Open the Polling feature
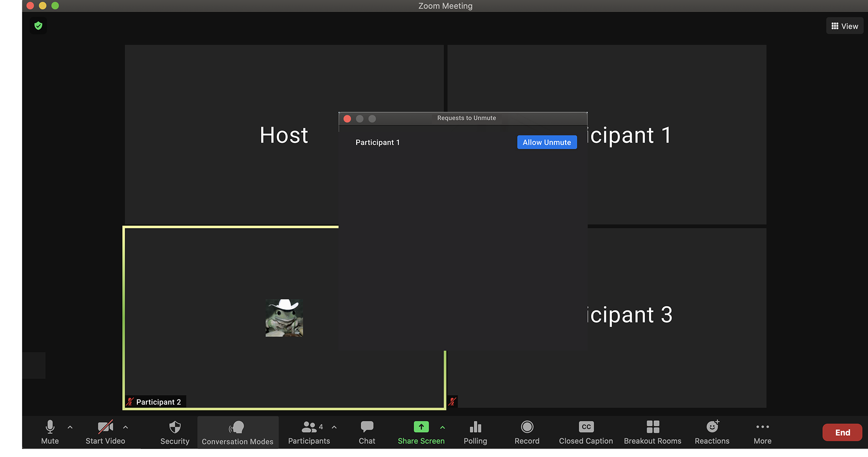Screen dimensions: 868x457 pos(476,433)
